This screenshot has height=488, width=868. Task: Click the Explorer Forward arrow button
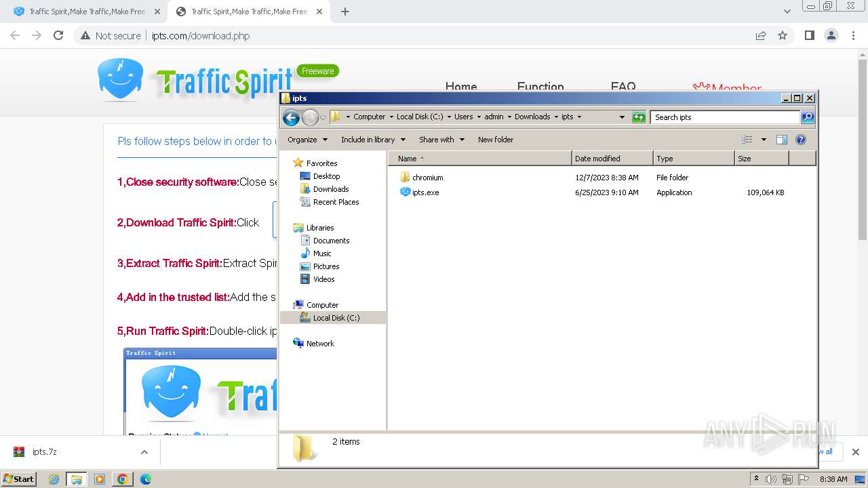tap(310, 117)
